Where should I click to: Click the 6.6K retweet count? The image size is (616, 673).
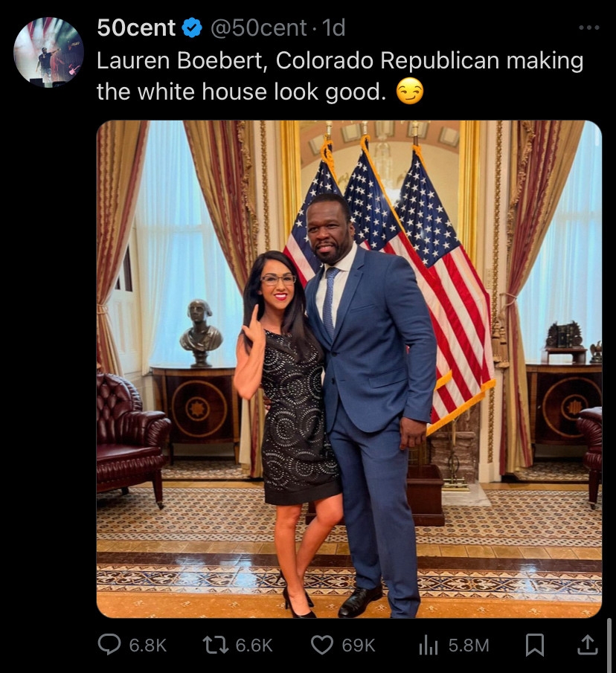click(x=254, y=645)
